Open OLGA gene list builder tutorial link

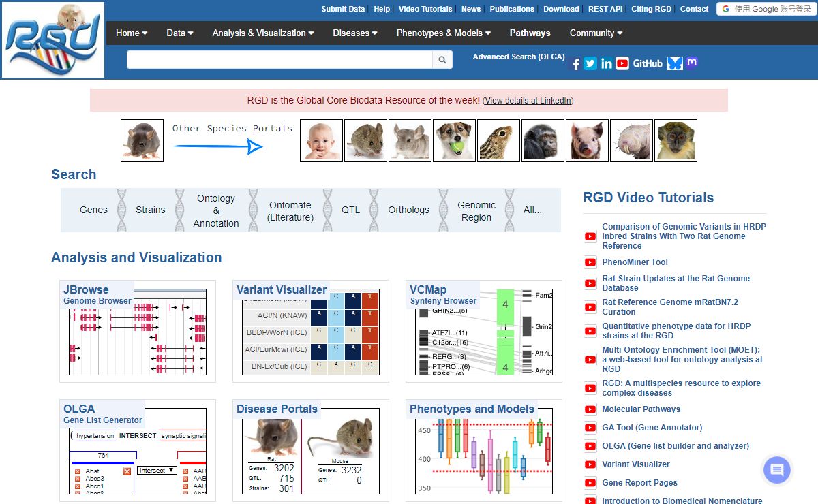(x=676, y=446)
